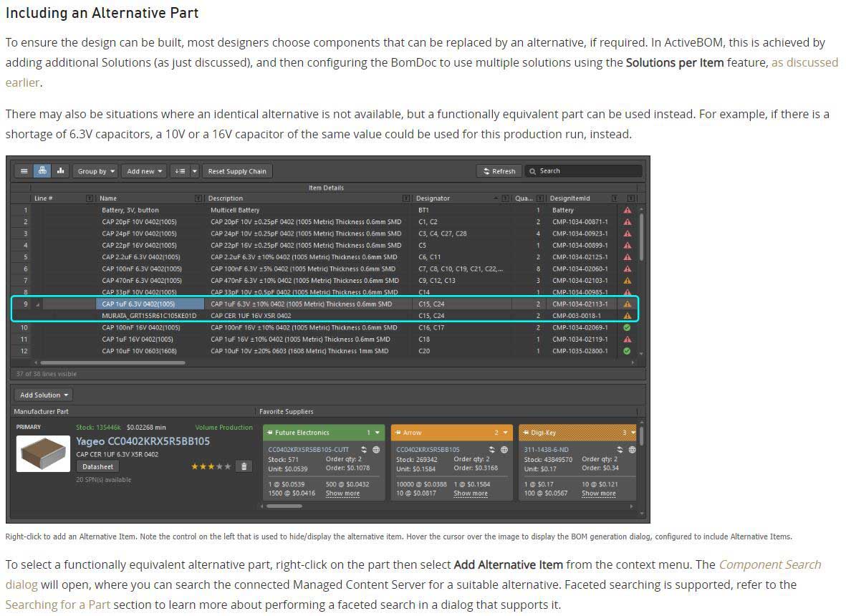The image size is (846, 616).
Task: Click the swap arrows icon on Arrow card
Action: click(492, 450)
